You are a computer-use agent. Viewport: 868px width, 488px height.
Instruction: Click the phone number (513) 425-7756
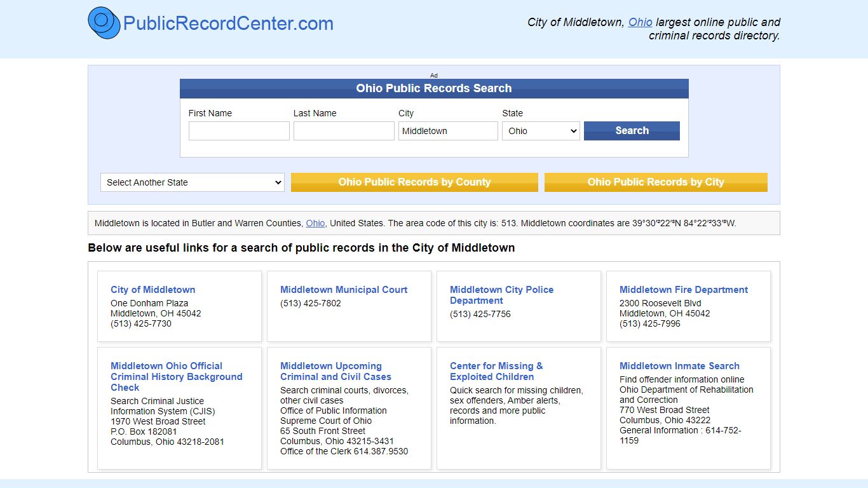pyautogui.click(x=480, y=314)
